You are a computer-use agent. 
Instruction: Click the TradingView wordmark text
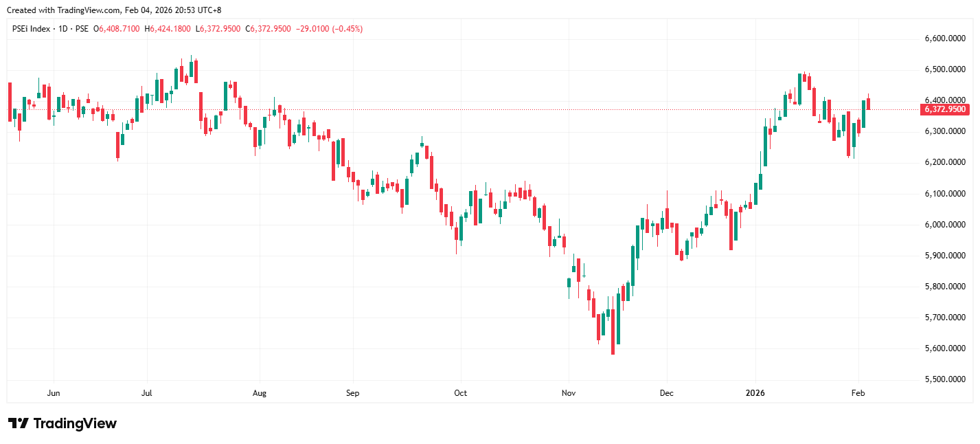point(75,423)
